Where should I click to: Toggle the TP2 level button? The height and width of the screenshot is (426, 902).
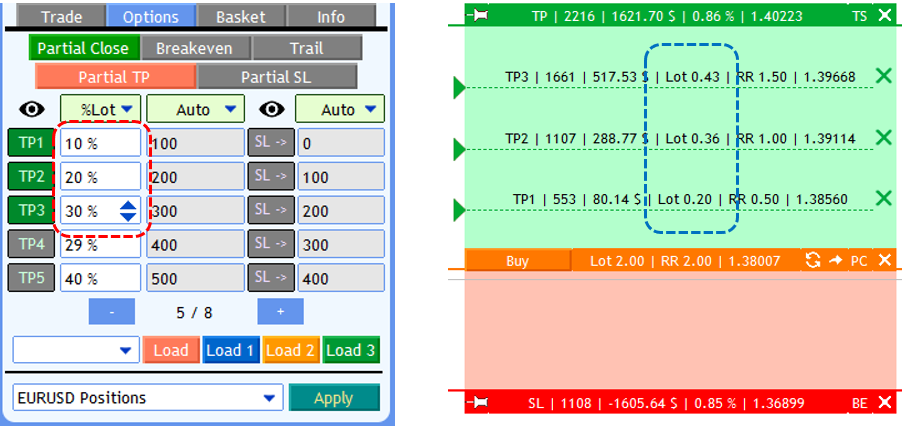point(31,176)
